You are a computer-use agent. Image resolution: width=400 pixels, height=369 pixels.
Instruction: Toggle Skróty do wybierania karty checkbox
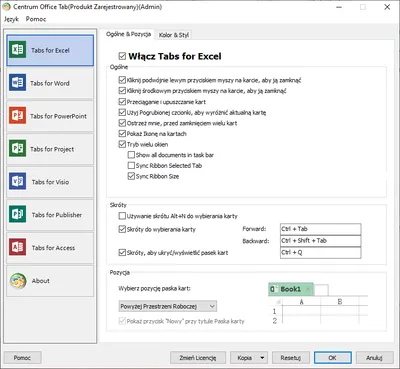click(x=122, y=229)
